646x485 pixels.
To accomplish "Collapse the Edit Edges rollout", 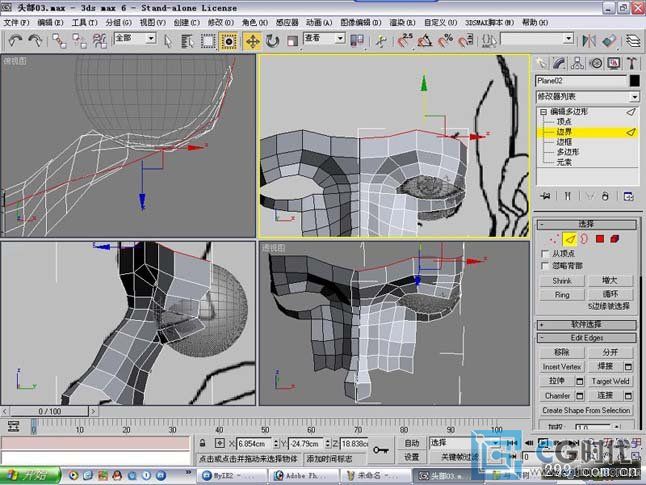I will [x=587, y=338].
